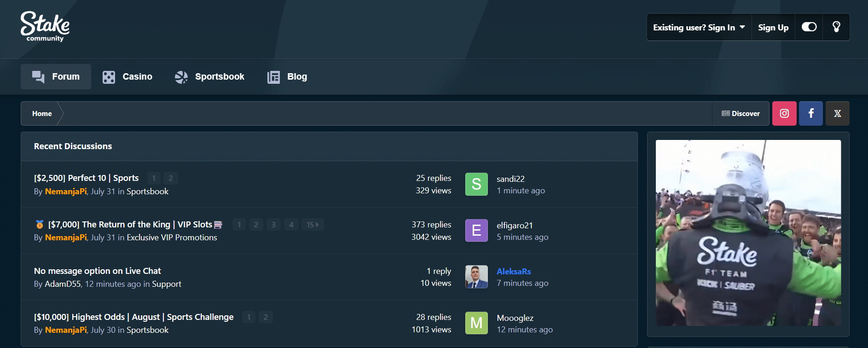The image size is (868, 348).
Task: Click Moooglez's green M avatar
Action: [x=476, y=323]
